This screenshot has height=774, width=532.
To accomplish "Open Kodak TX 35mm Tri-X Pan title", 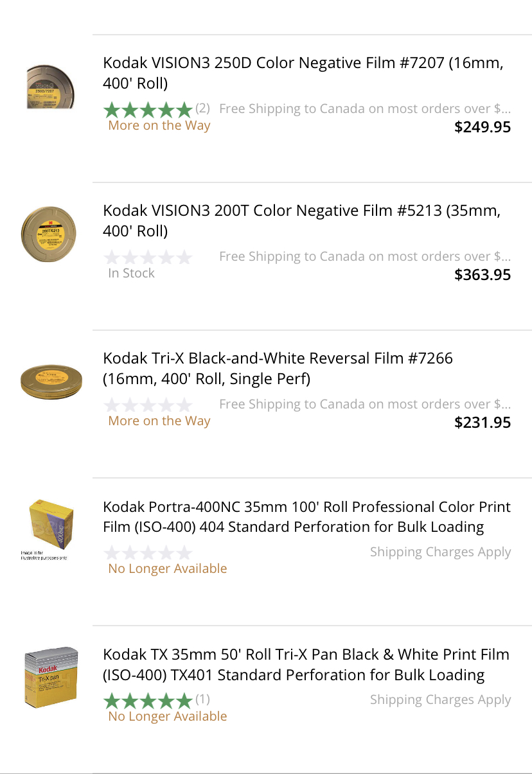I will [306, 665].
